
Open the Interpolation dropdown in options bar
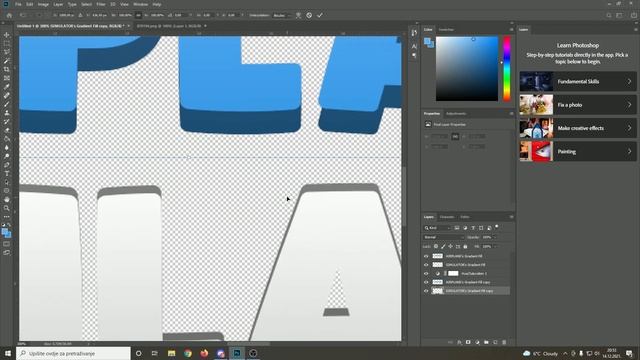[282, 15]
